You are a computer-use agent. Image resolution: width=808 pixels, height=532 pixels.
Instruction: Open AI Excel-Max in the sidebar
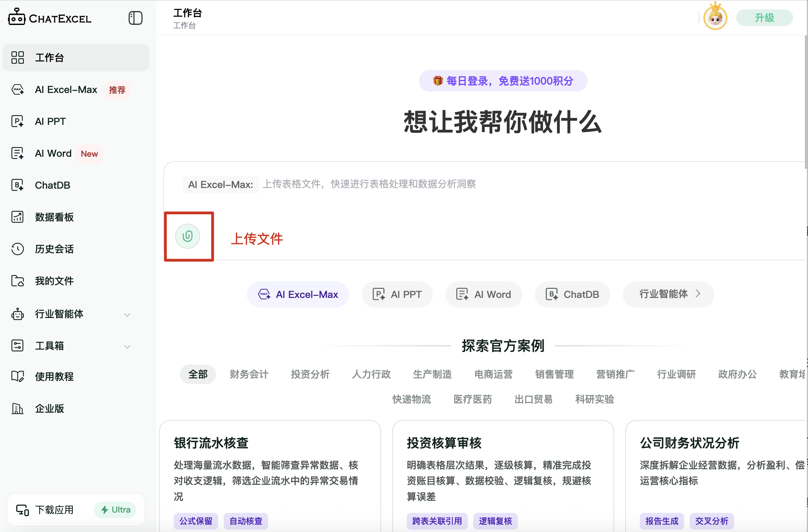[x=76, y=90]
